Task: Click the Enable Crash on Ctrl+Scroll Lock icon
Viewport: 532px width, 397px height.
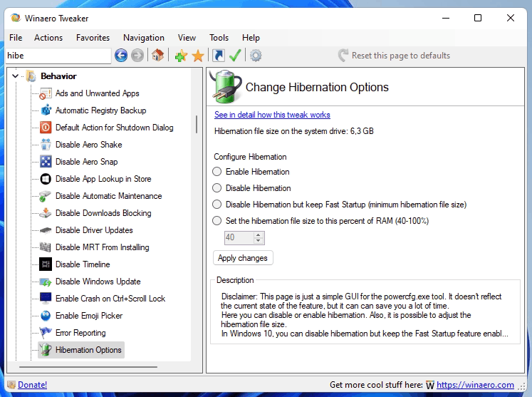Action: 46,299
